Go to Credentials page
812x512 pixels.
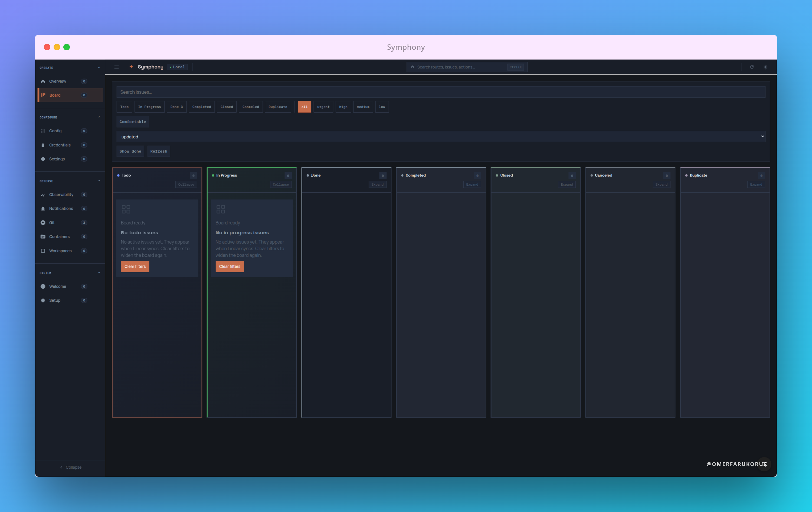click(x=70, y=145)
